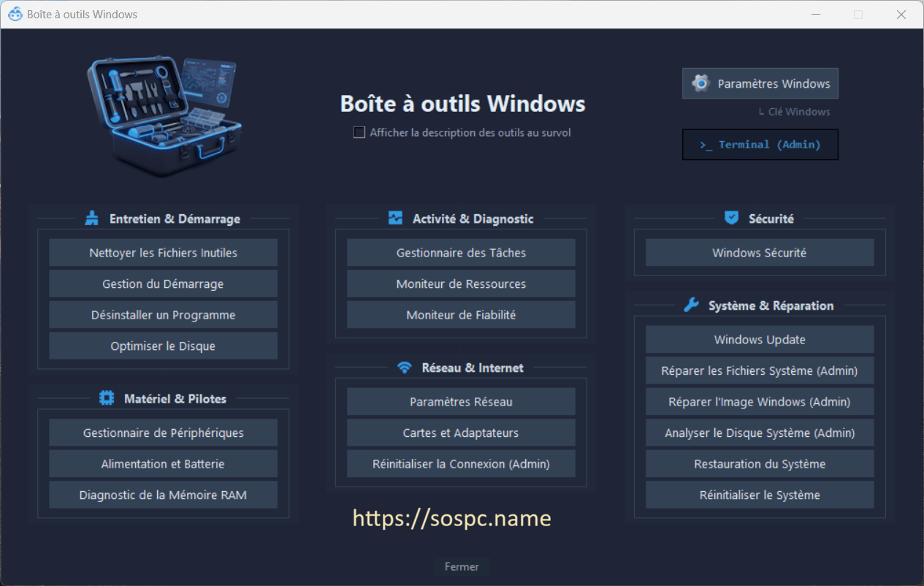The height and width of the screenshot is (586, 924).
Task: Click the Entretien & Démarrage section title
Action: [x=175, y=218]
